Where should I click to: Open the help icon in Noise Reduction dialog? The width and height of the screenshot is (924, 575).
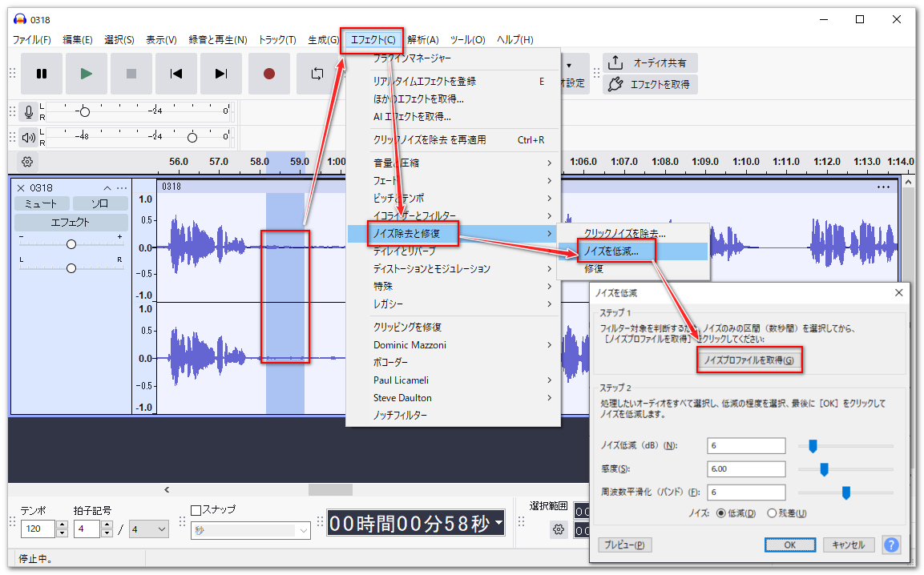[891, 545]
